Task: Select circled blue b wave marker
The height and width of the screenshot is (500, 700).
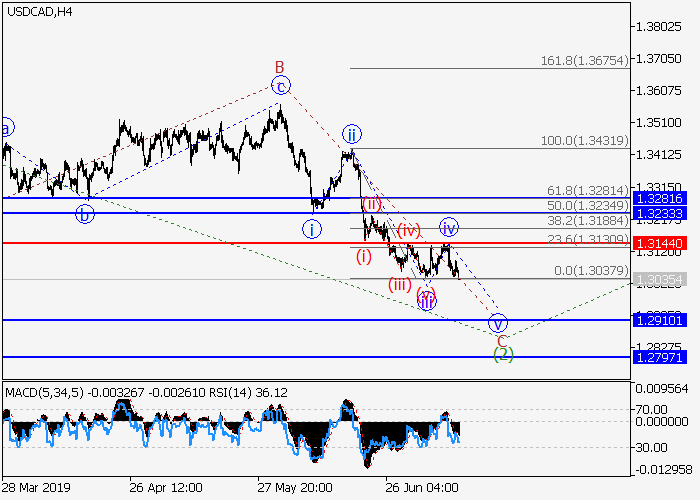Action: (x=86, y=213)
